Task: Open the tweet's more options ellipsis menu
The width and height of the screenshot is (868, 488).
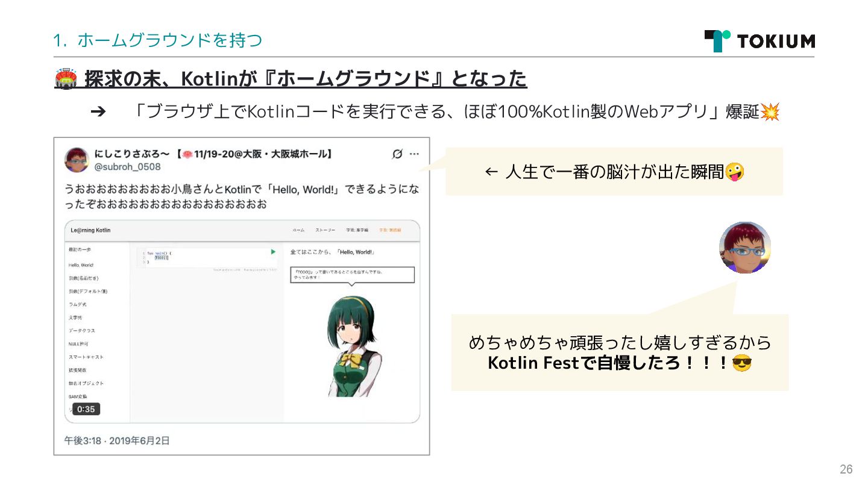Action: pos(414,154)
